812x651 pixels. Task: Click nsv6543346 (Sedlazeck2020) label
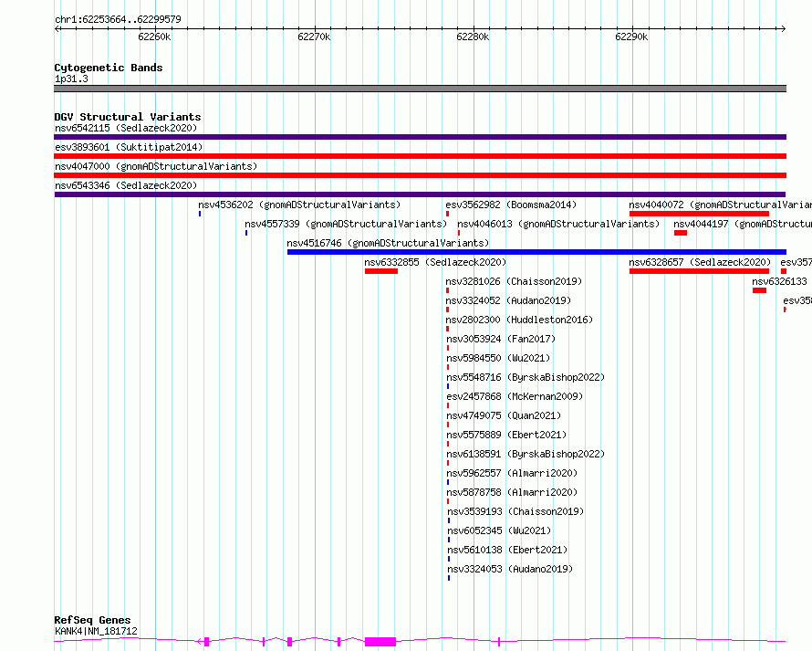126,185
